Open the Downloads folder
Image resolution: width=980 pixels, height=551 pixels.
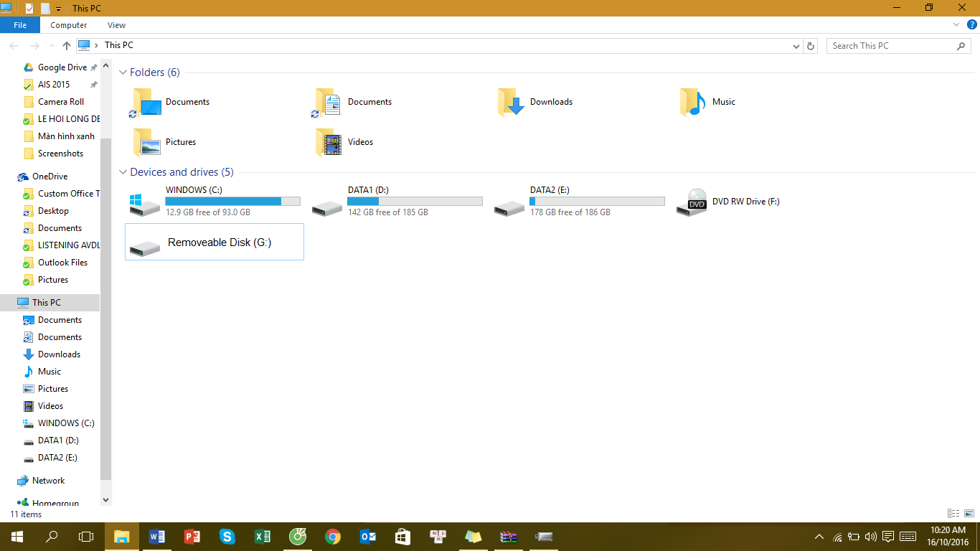(551, 101)
